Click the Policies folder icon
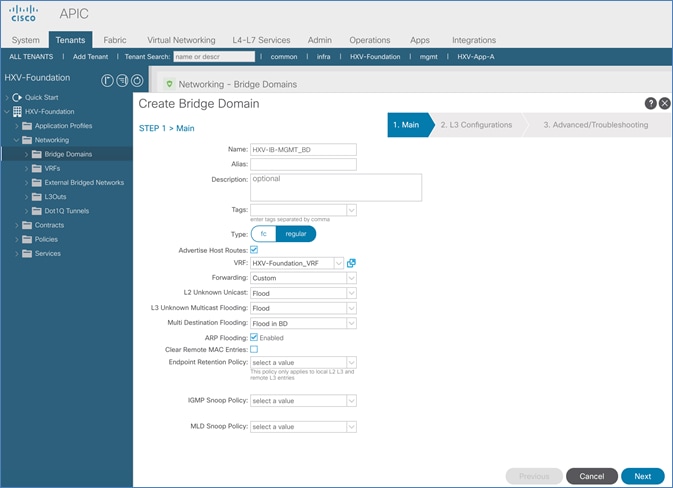 coord(27,239)
